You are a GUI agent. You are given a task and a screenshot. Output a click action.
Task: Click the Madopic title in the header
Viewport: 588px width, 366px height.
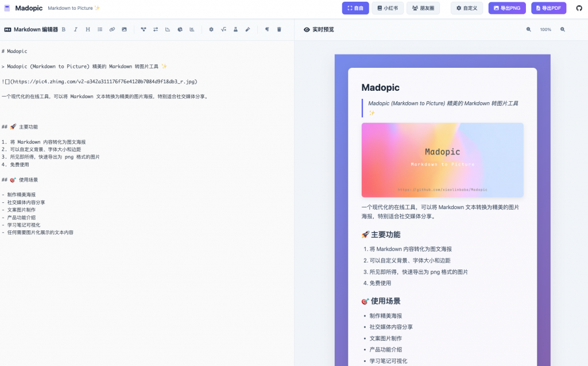29,8
